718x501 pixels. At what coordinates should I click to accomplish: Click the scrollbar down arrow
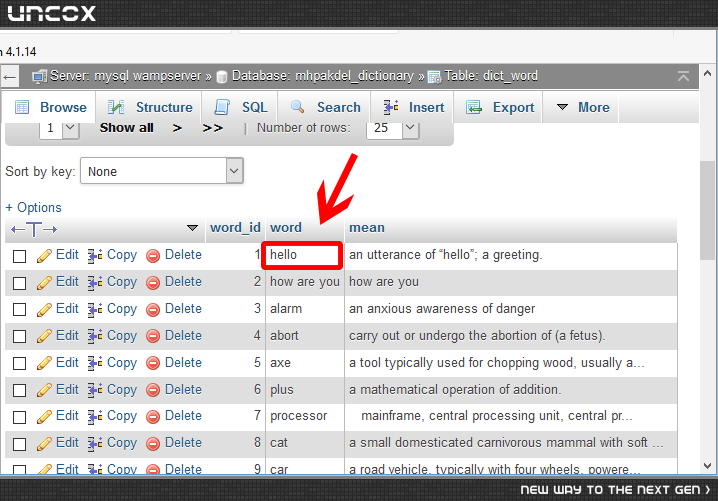pyautogui.click(x=707, y=466)
